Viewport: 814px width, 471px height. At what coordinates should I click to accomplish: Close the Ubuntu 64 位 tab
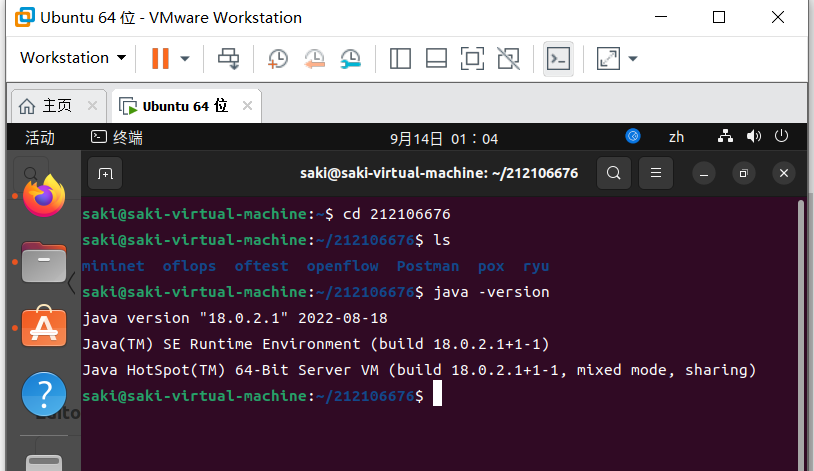(x=248, y=105)
